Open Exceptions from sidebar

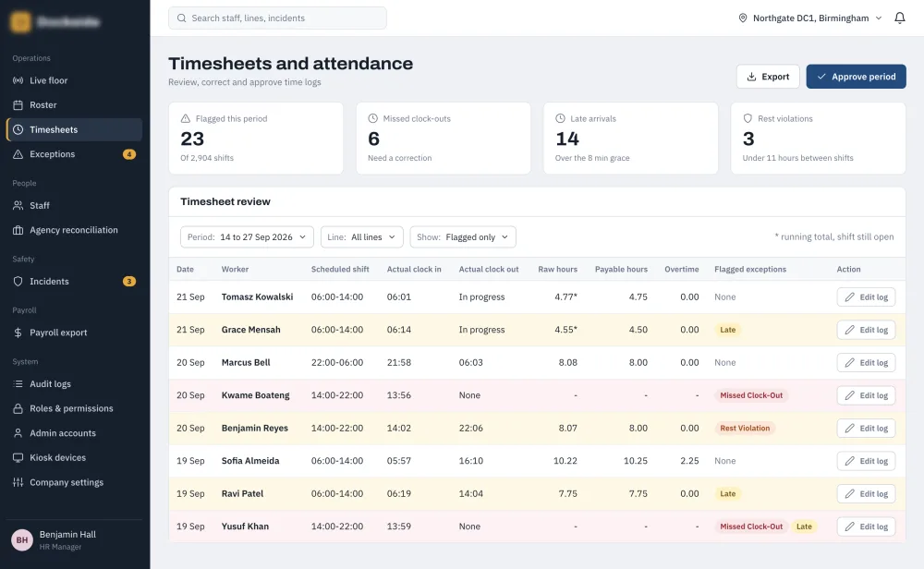(74, 154)
